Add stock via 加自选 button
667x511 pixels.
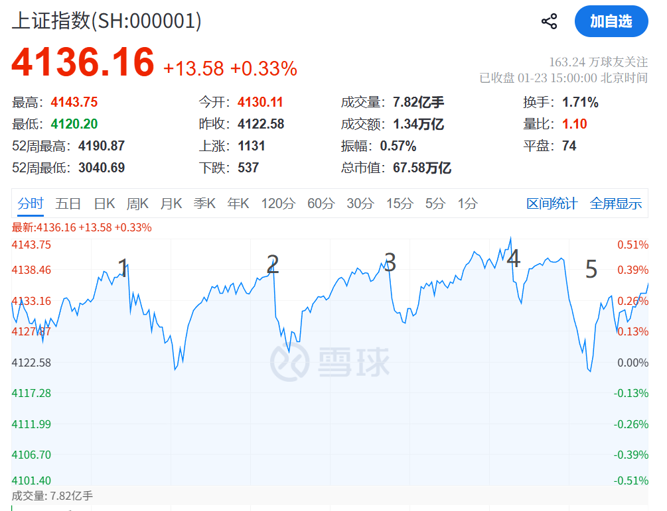(x=610, y=21)
